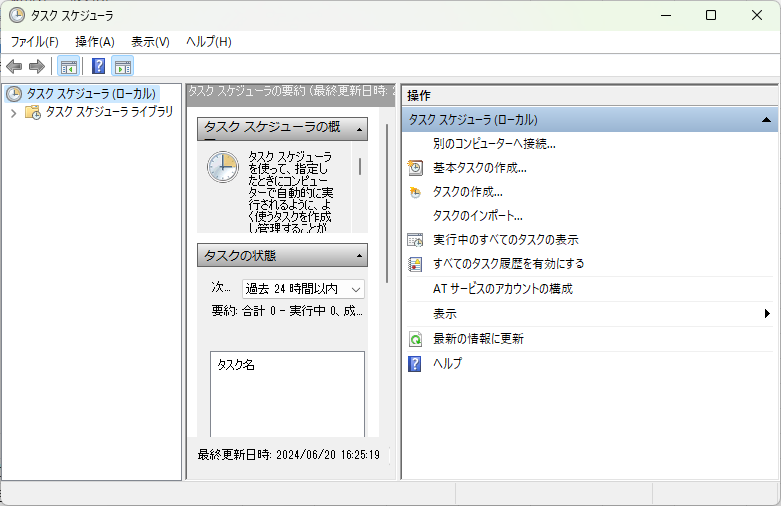This screenshot has width=781, height=506.
Task: Collapse the タスク スケジューラの概要 section
Action: [x=358, y=129]
